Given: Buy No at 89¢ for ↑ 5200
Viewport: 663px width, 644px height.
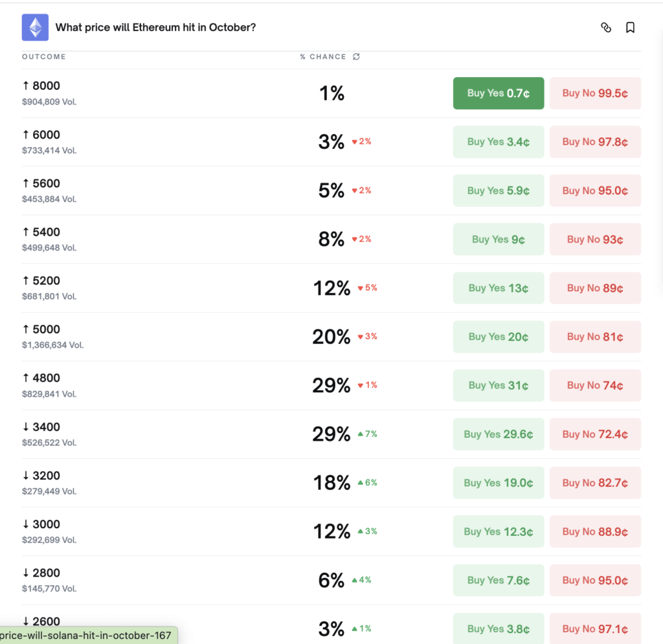Looking at the screenshot, I should point(595,288).
